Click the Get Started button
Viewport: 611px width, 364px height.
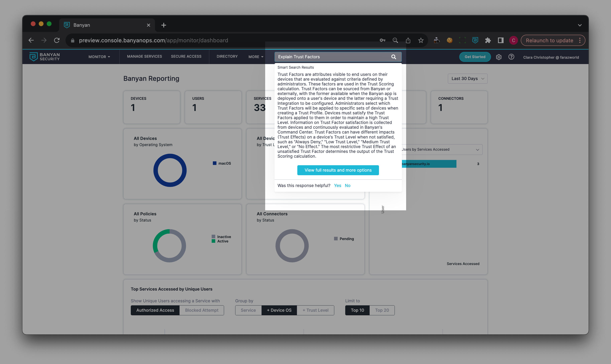pos(475,57)
